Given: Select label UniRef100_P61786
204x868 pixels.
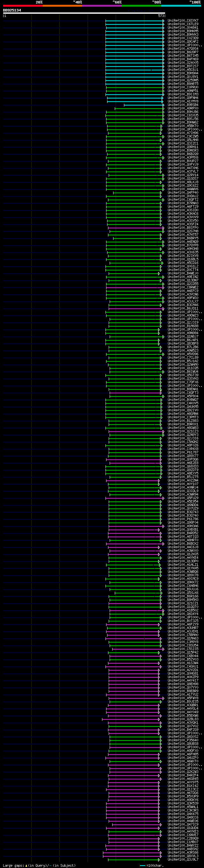Looking at the screenshot, I should pos(183,519).
